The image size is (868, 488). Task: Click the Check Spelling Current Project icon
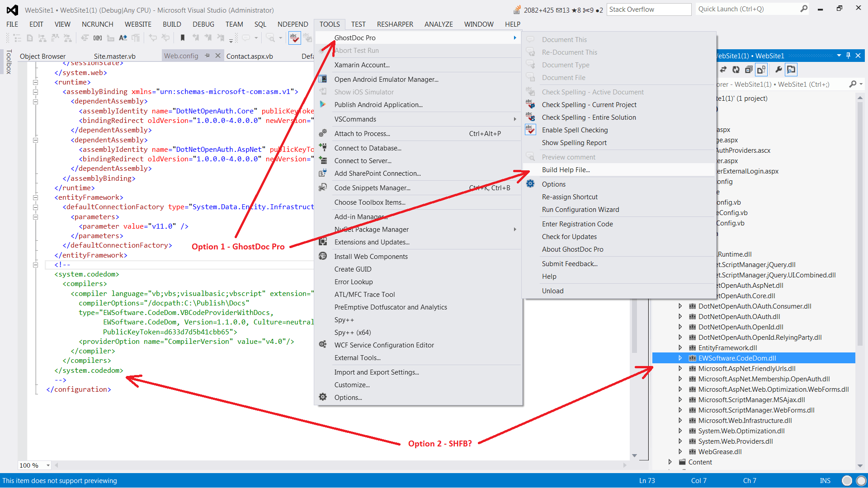click(530, 104)
